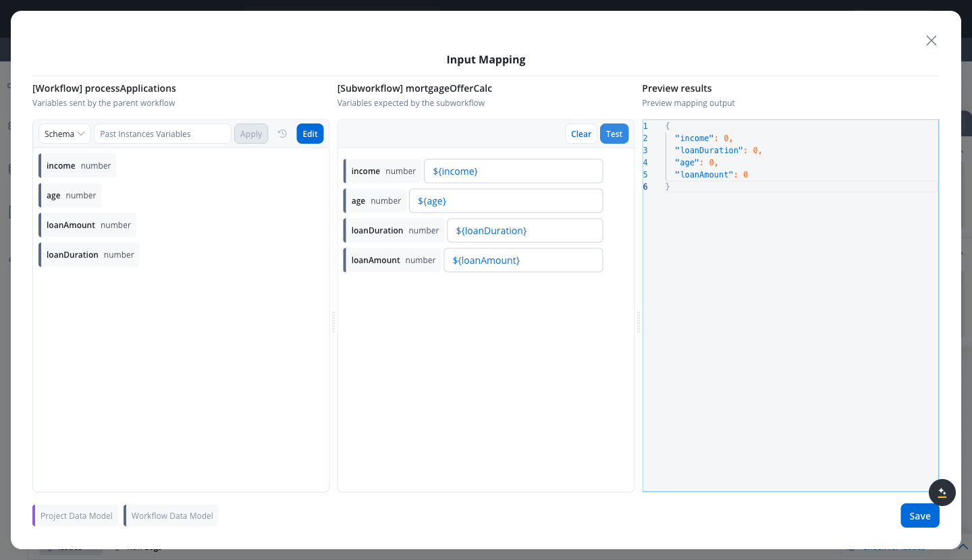
Task: Select the parent income variable chip
Action: tap(78, 166)
